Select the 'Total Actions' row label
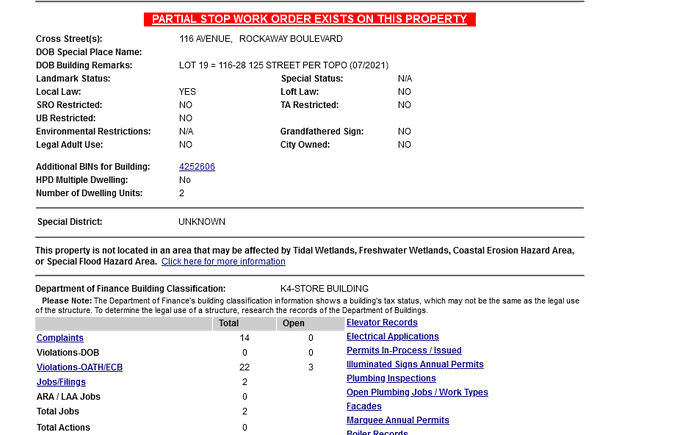The width and height of the screenshot is (680, 435). click(x=63, y=428)
